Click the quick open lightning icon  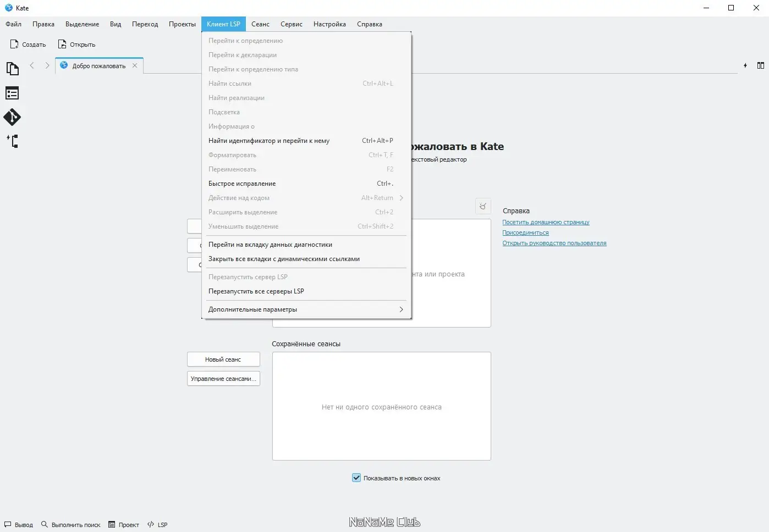pyautogui.click(x=745, y=65)
